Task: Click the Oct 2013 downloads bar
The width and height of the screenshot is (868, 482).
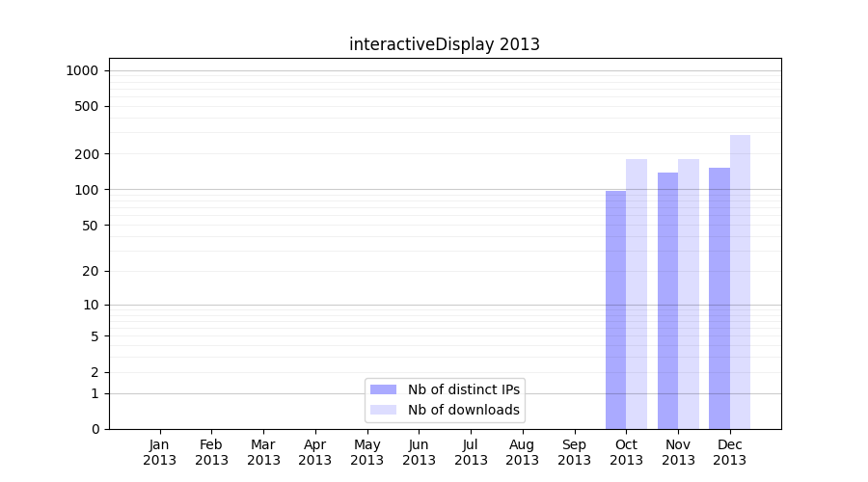Action: [x=637, y=294]
